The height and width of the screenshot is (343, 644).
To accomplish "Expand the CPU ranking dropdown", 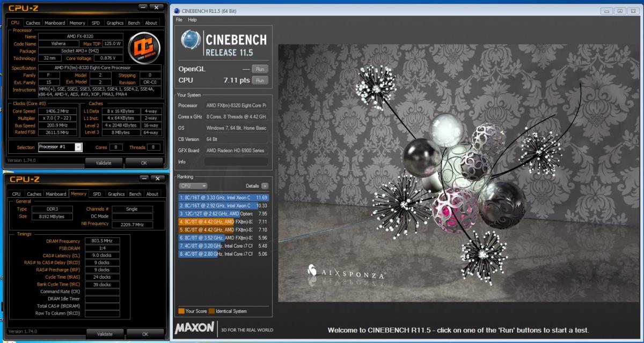I will (193, 186).
